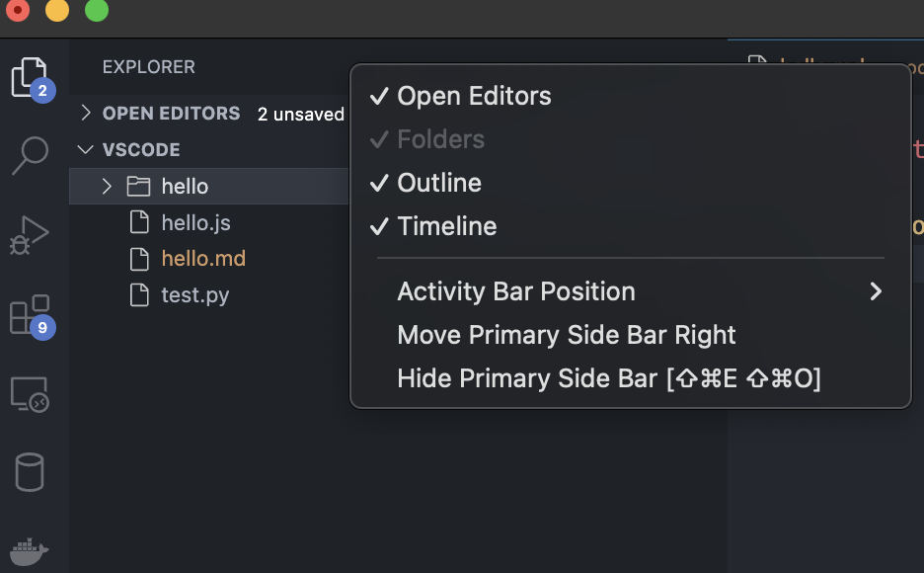Uncheck Outline in the context menu

click(631, 183)
